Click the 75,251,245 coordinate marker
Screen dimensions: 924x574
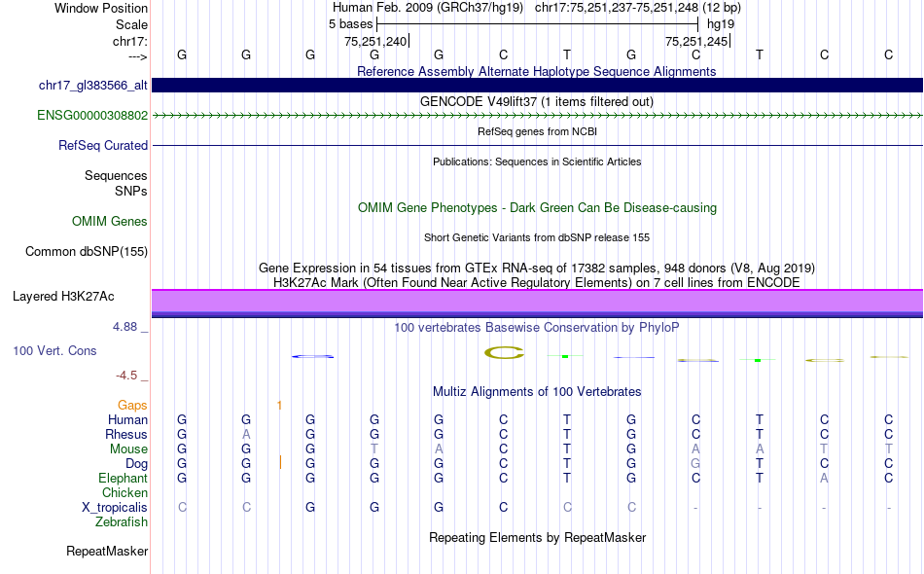click(697, 41)
